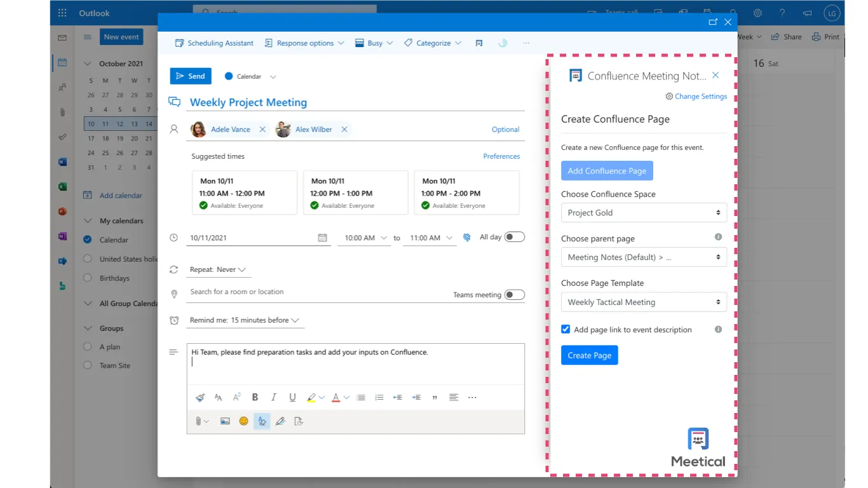Open the Busy status dropdown
Image resolution: width=868 pixels, height=488 pixels.
(x=374, y=43)
